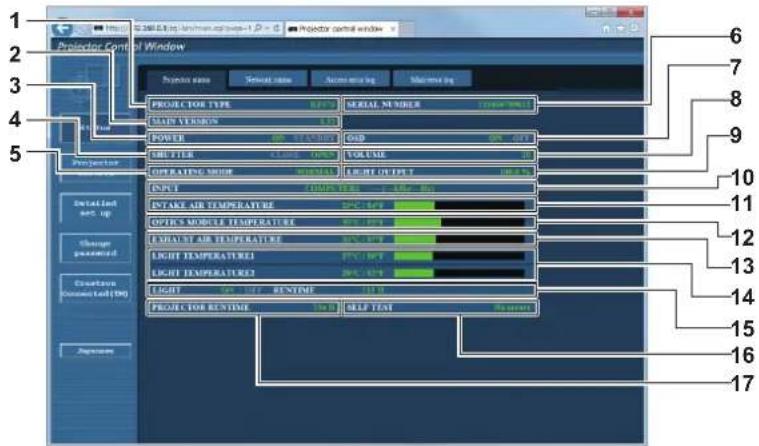The width and height of the screenshot is (759, 446).
Task: Click the PROJECTOR RUNTIME row
Action: tap(243, 308)
